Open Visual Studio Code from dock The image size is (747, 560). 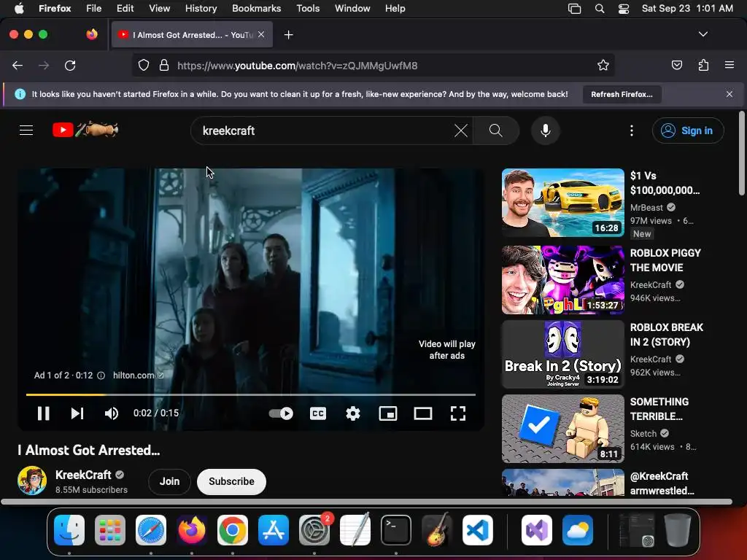click(x=477, y=530)
